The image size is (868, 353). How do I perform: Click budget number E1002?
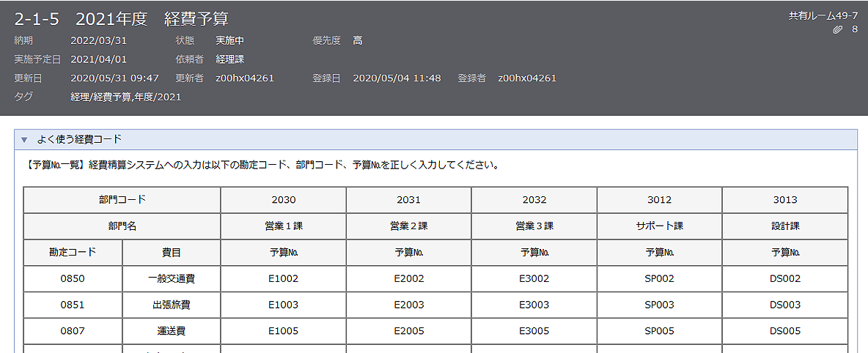[284, 279]
